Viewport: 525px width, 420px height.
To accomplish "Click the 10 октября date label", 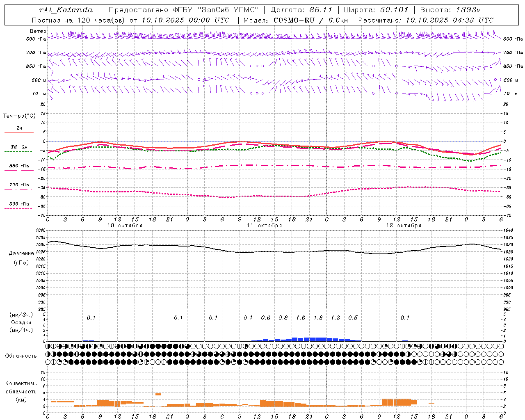I will pyautogui.click(x=125, y=226).
